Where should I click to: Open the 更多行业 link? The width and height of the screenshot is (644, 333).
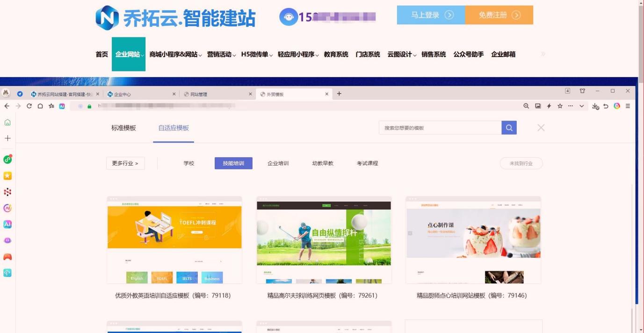point(125,163)
